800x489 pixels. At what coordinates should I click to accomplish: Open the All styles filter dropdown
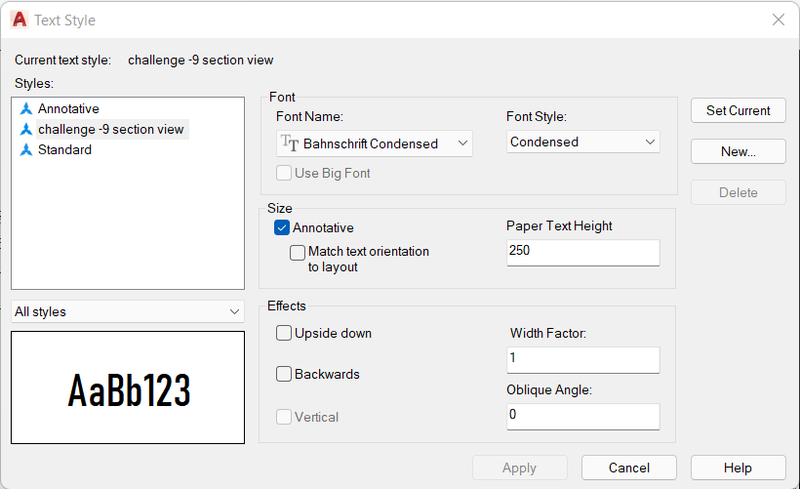[x=128, y=311]
